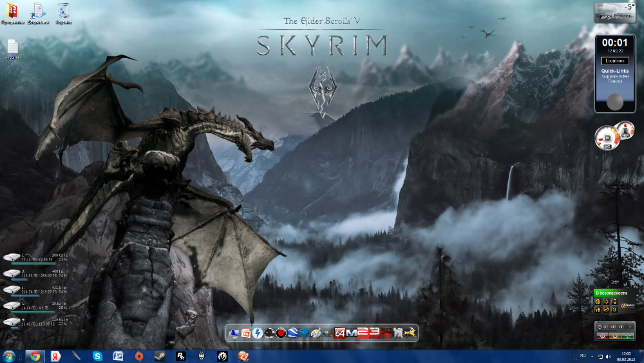Open network status from the tray
The width and height of the screenshot is (644, 363).
(x=600, y=357)
